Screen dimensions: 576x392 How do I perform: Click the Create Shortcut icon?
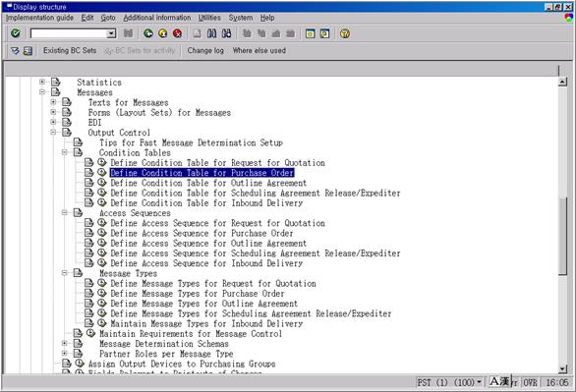(x=324, y=33)
